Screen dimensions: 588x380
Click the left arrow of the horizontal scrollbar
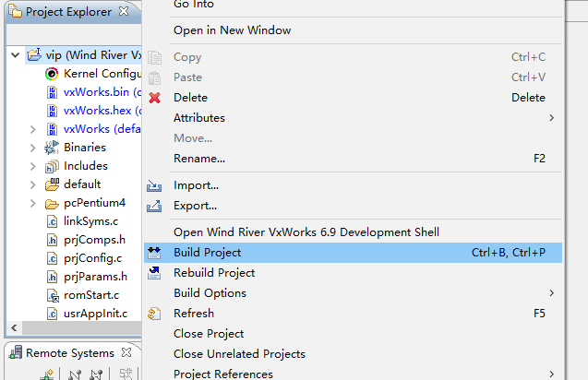pyautogui.click(x=14, y=328)
